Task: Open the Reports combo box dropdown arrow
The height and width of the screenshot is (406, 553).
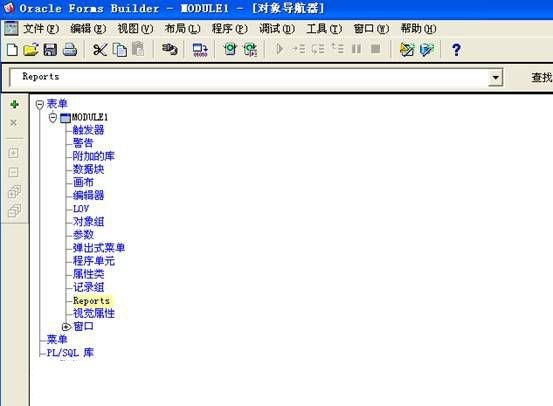Action: click(496, 78)
